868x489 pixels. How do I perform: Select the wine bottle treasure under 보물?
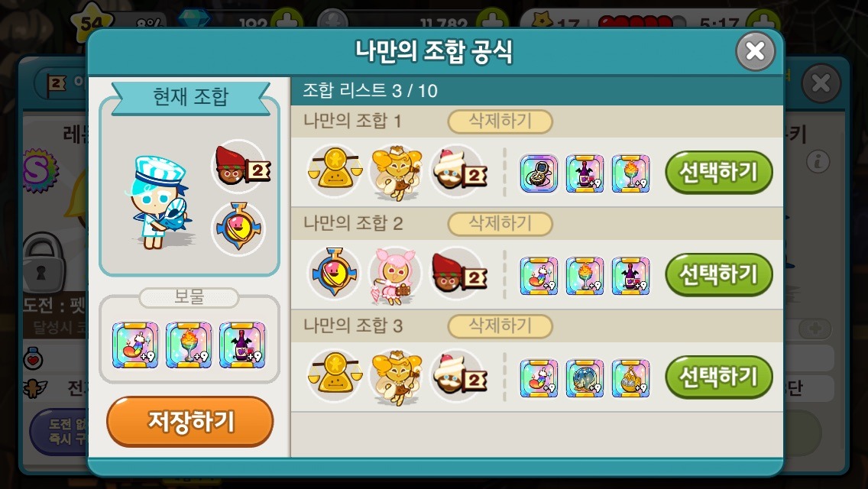point(242,345)
